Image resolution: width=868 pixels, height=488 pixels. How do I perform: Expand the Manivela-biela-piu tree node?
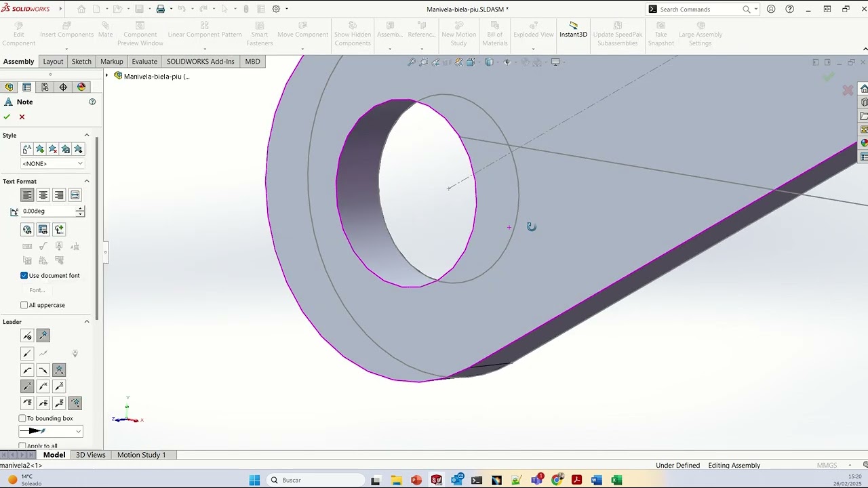click(107, 76)
